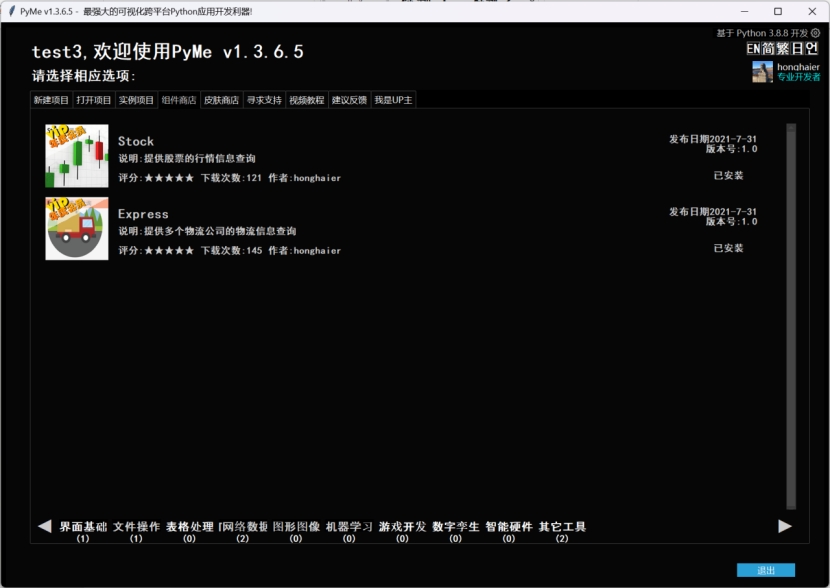
Task: Select the 我是UP主 tab
Action: [x=393, y=100]
